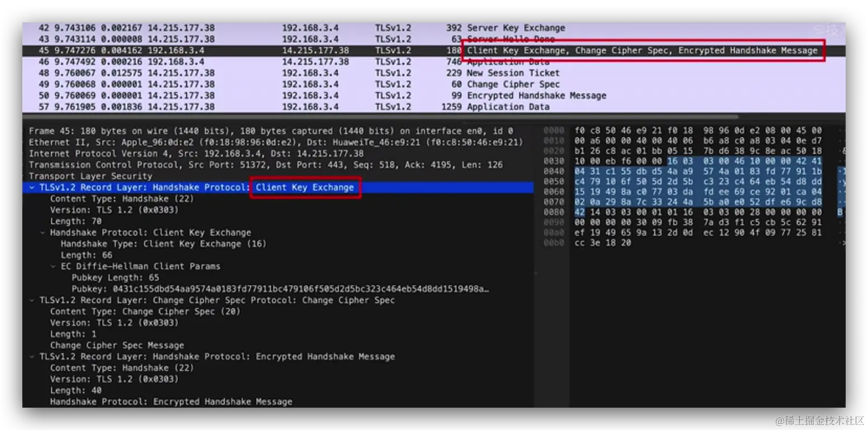Click the Frame 45 summary line
This screenshot has width=868, height=430.
point(271,131)
